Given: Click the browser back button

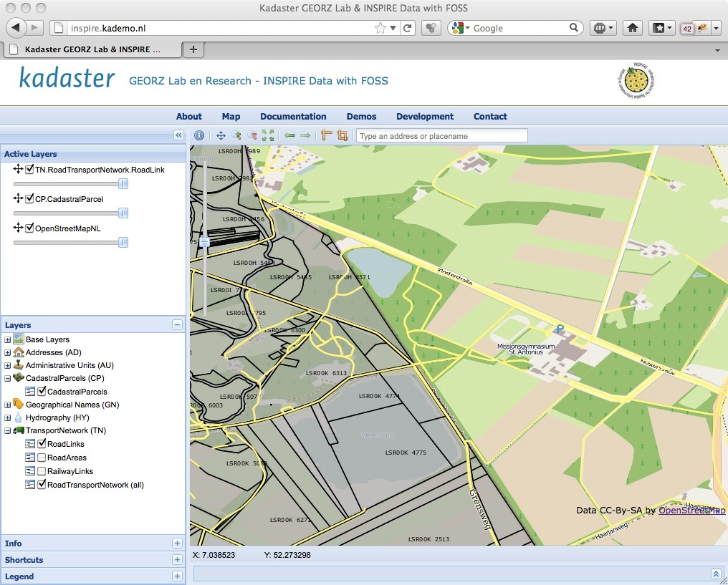Looking at the screenshot, I should 16,27.
